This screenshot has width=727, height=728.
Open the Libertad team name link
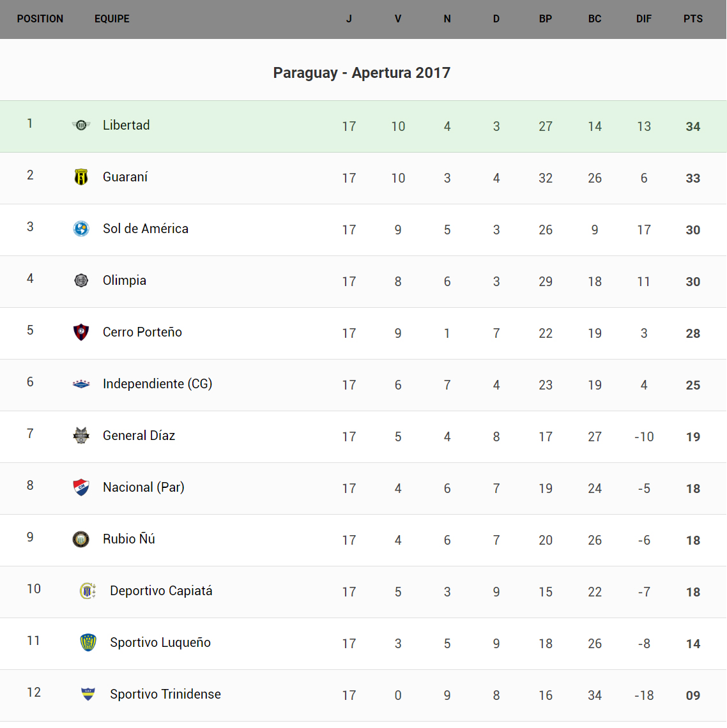tap(126, 125)
